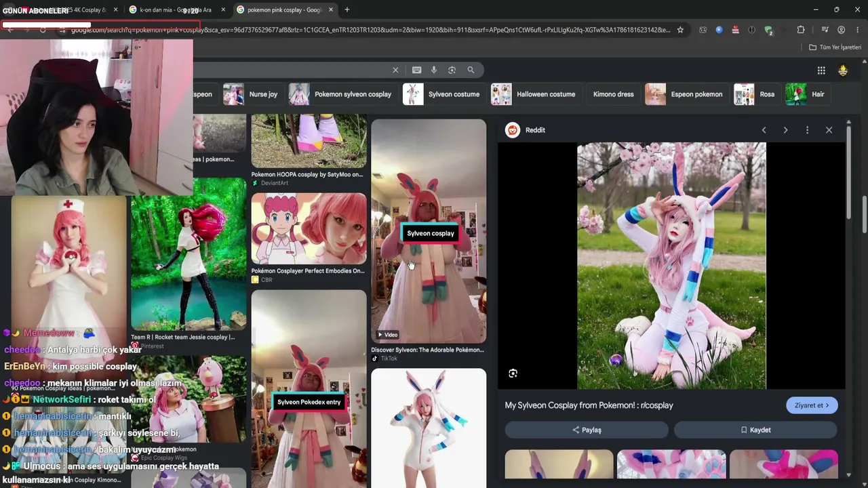The image size is (868, 488).
Task: Open 'Discover Sylveon: The Adorable Pokémon' link
Action: tap(427, 350)
